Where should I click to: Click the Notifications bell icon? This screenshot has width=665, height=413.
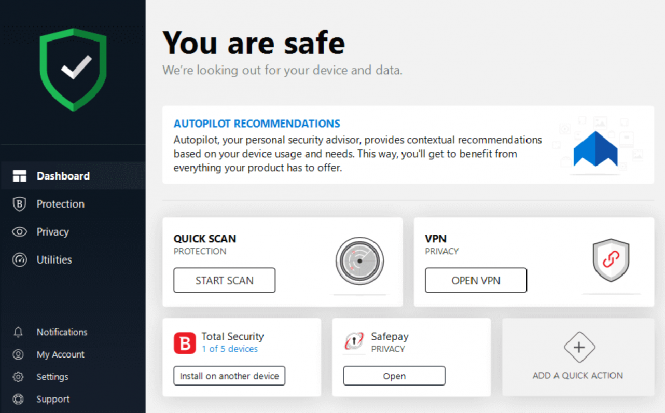(18, 332)
